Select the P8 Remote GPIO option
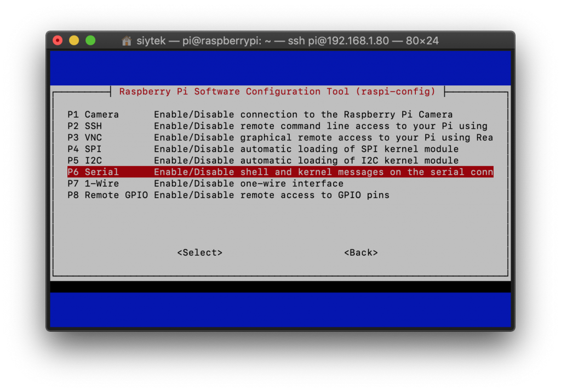Viewport: 561px width, 392px height. pyautogui.click(x=280, y=195)
